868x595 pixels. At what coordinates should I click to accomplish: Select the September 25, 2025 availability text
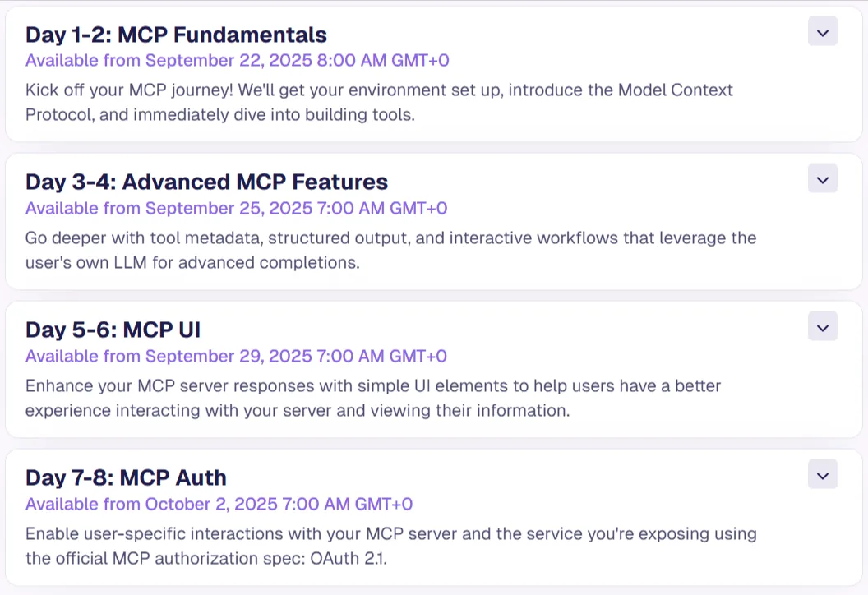(x=237, y=208)
